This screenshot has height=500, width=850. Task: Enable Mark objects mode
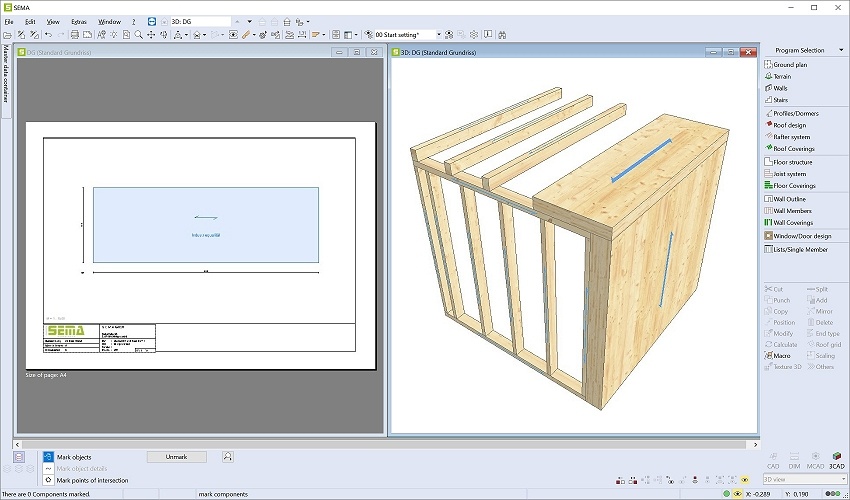[48, 457]
